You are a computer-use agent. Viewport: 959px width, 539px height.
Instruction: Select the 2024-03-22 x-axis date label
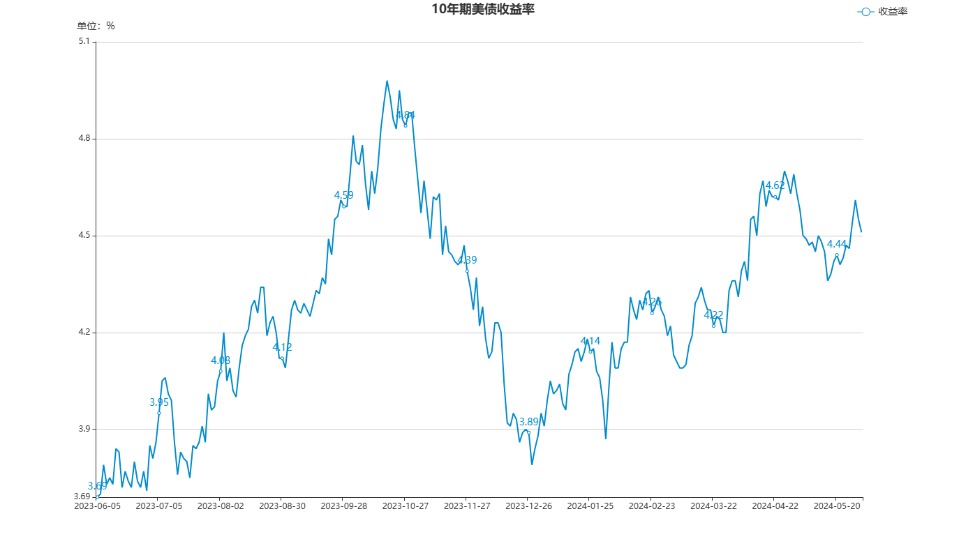tap(713, 506)
